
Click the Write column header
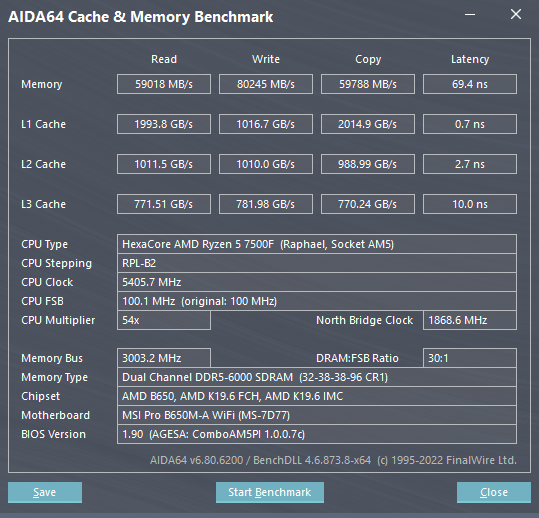[266, 59]
